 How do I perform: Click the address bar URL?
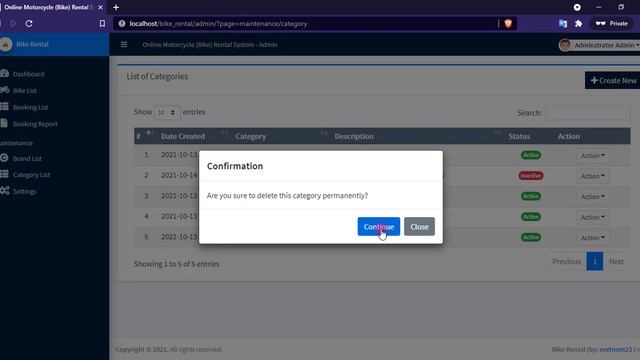[x=218, y=24]
